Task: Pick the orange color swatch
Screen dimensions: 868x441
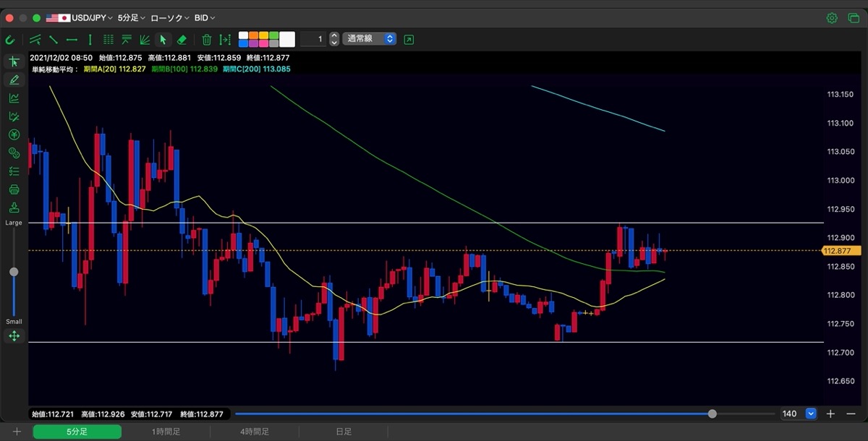Action: (253, 35)
